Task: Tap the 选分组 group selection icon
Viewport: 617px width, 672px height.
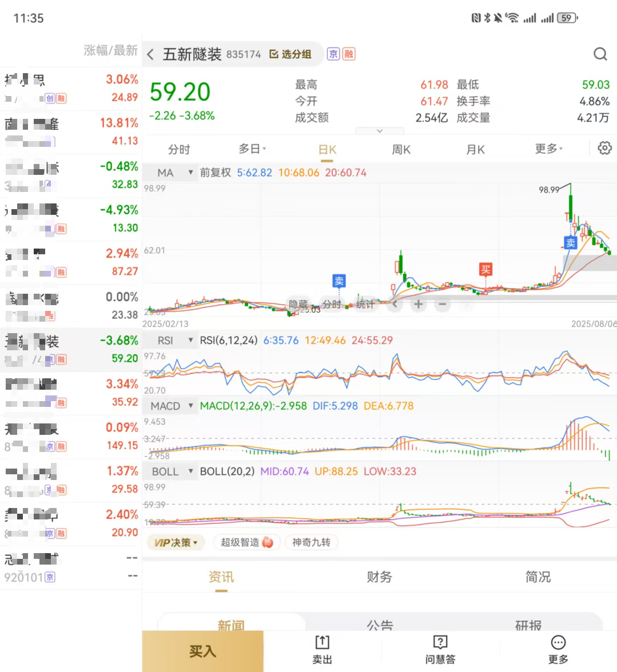Action: 290,54
